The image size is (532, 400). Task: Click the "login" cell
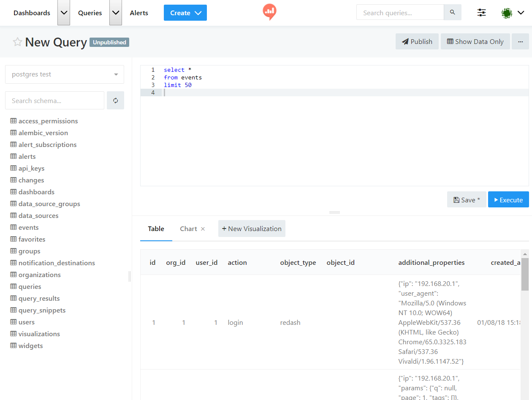pos(236,322)
